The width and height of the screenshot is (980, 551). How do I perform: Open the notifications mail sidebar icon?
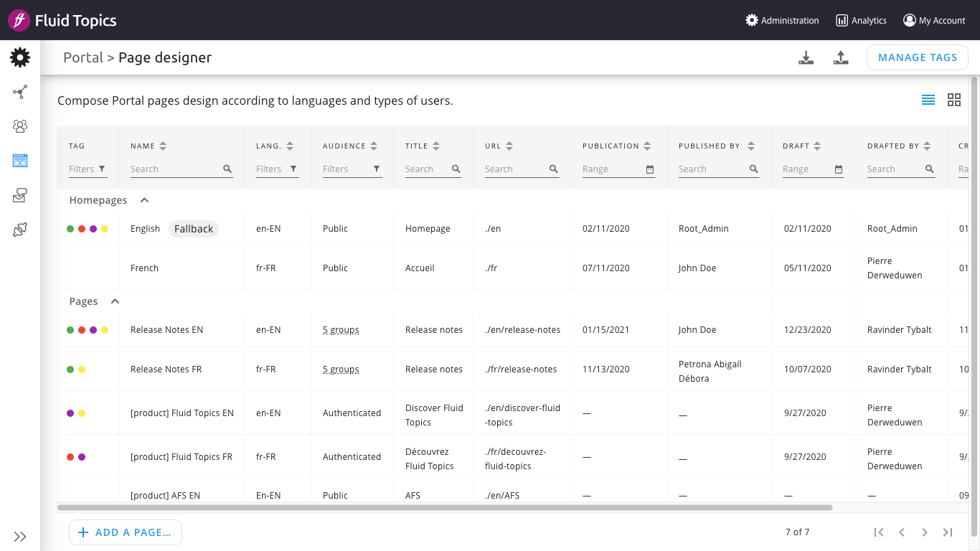20,195
